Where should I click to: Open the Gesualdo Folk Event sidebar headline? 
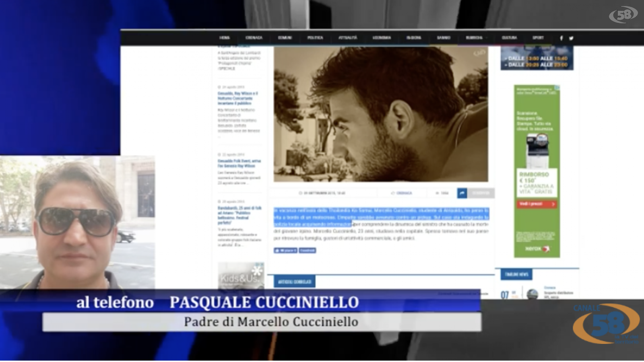point(239,163)
